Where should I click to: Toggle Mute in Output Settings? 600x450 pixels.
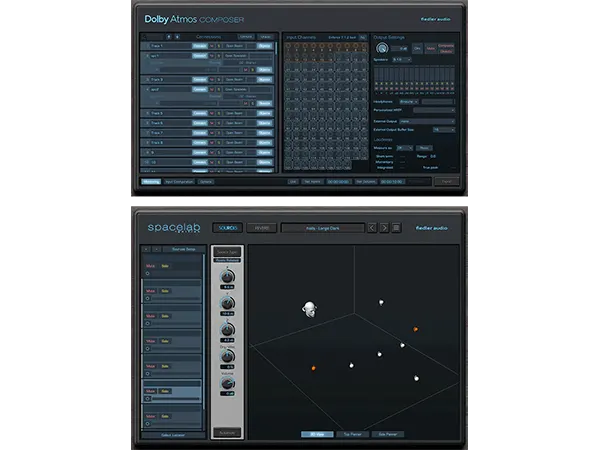coord(430,49)
